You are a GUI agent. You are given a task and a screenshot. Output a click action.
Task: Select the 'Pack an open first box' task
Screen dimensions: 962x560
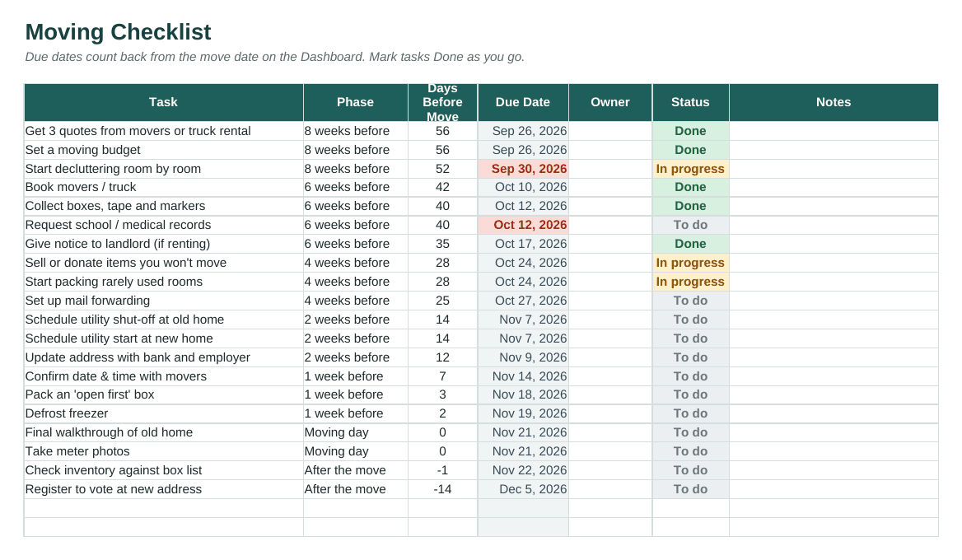point(163,395)
